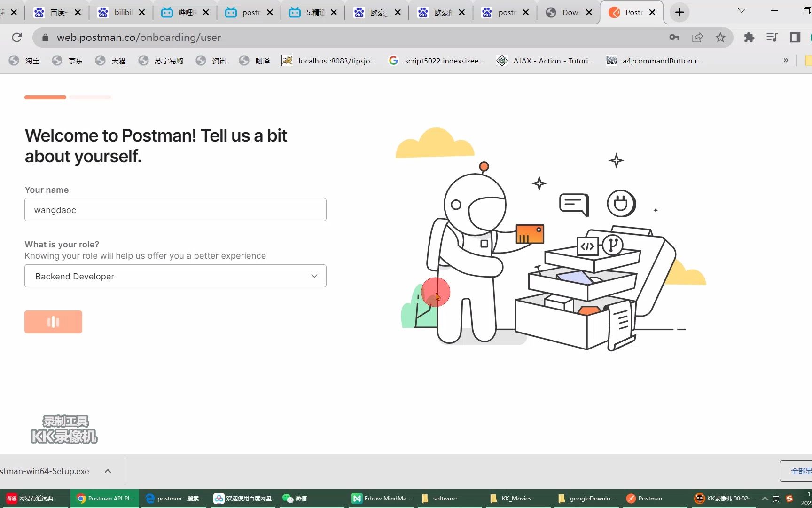Viewport: 812px width, 508px height.
Task: Open the AJAX - Action - Tutorial bookmark
Action: [546, 61]
